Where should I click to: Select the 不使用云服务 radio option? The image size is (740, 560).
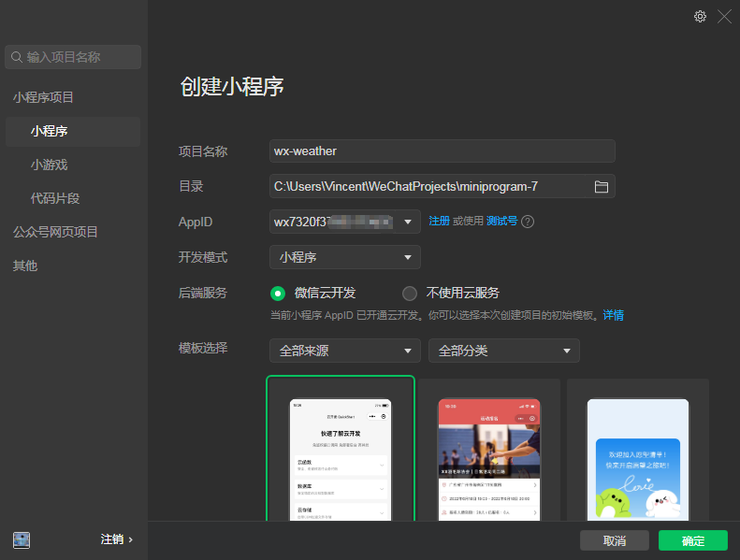(410, 294)
